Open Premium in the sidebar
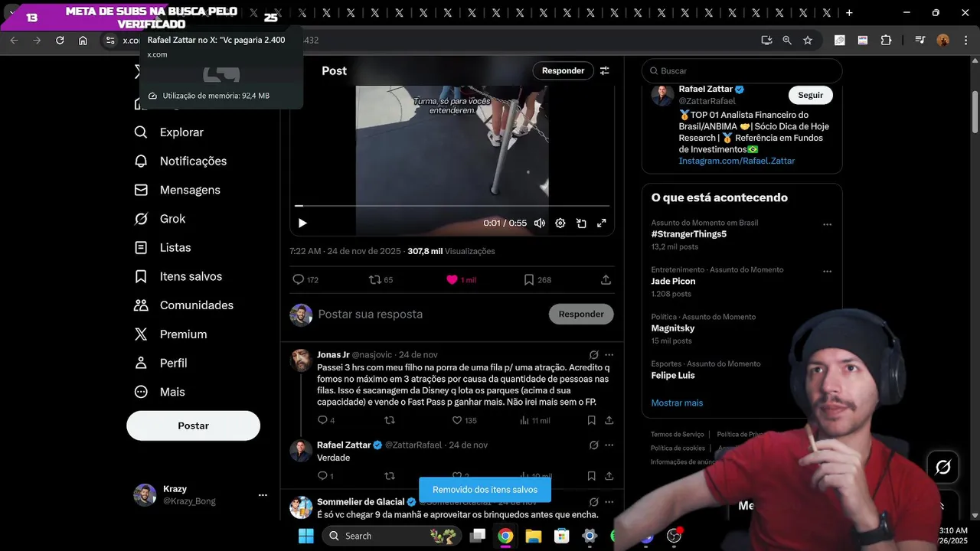Viewport: 980px width, 551px height. tap(170, 334)
